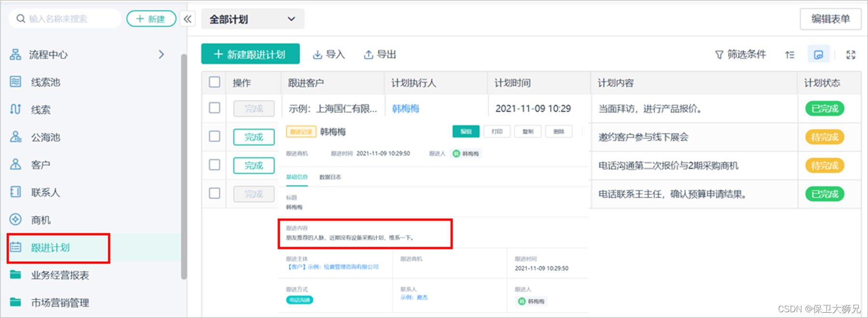This screenshot has height=318, width=868.
Task: Click the 2021-11-09 10:29 time cell
Action: click(x=533, y=109)
